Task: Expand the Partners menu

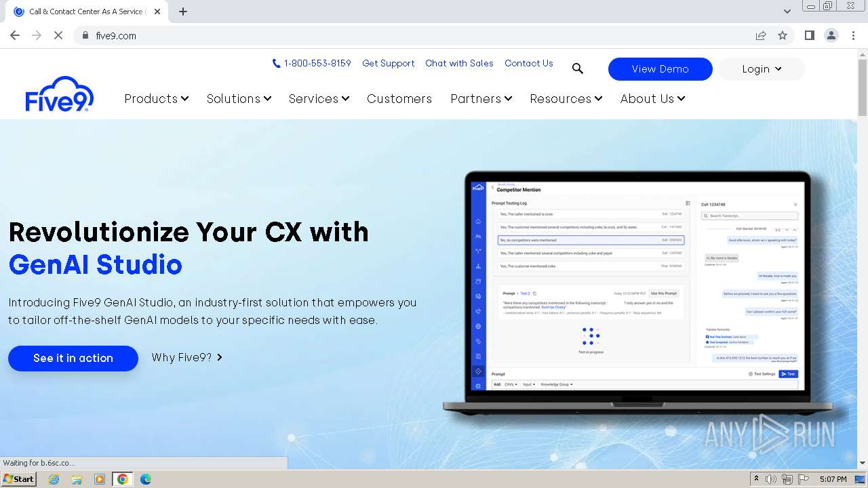Action: click(481, 98)
